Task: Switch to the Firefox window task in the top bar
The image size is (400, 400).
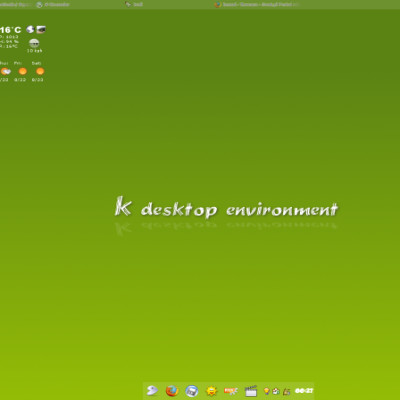Action: click(x=257, y=5)
